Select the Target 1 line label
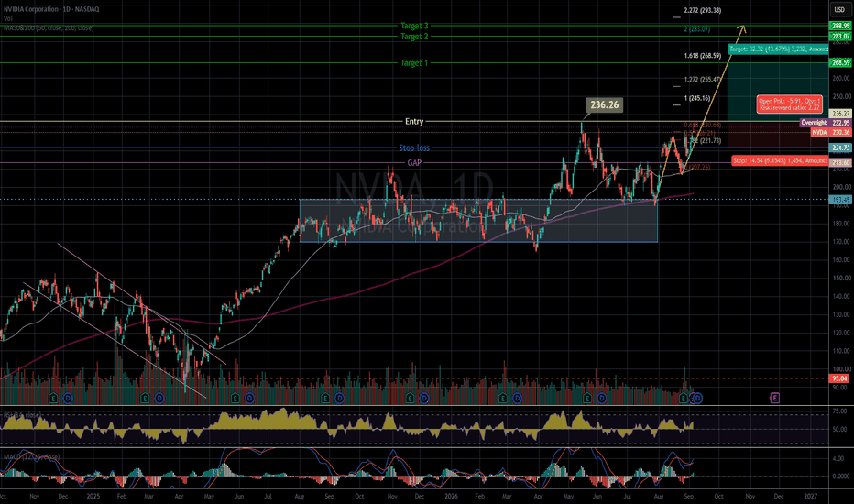Screen dimensions: 854x504 tap(414, 63)
